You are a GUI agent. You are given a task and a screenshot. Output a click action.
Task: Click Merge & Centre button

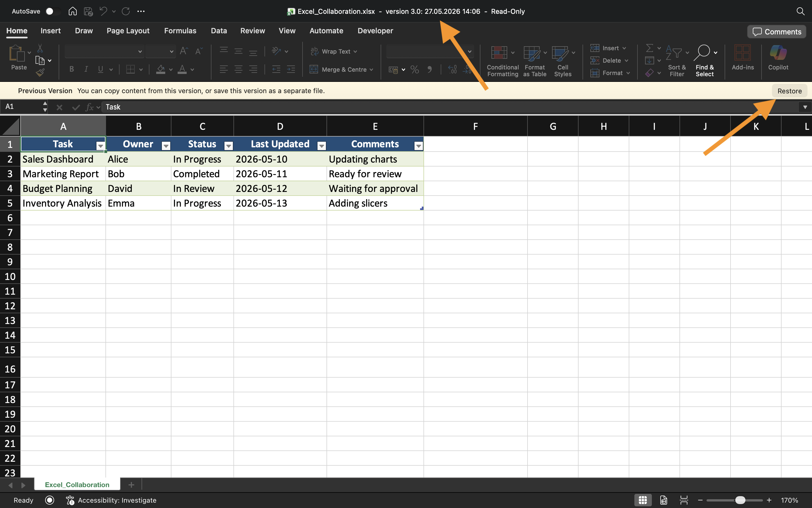[341, 69]
